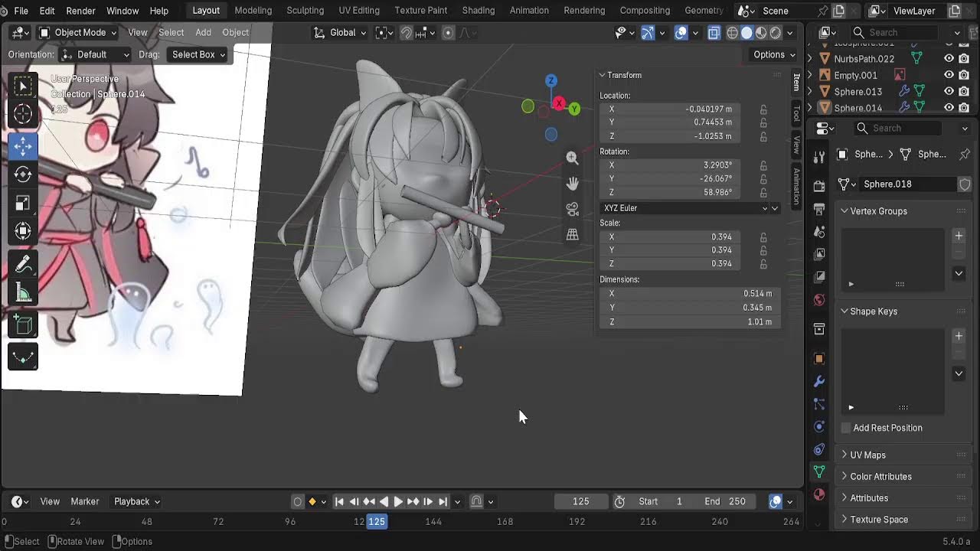Open the World properties tab
980x551 pixels.
pyautogui.click(x=819, y=299)
